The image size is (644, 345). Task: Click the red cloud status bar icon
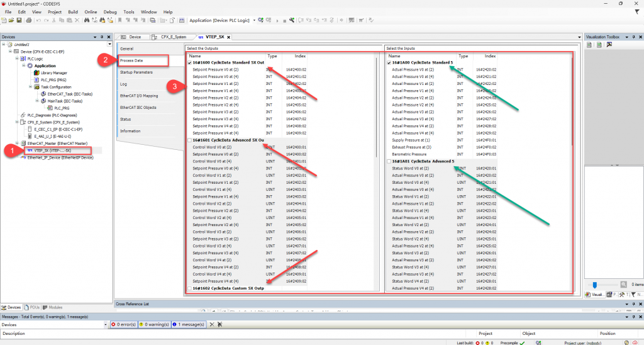pyautogui.click(x=635, y=342)
